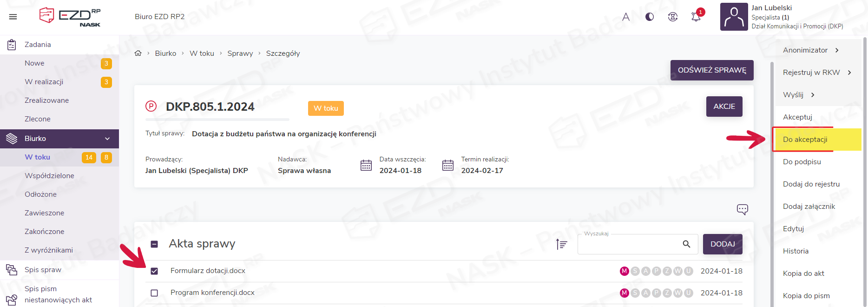This screenshot has height=307, width=868.
Task: Open the notifications bell
Action: (696, 17)
